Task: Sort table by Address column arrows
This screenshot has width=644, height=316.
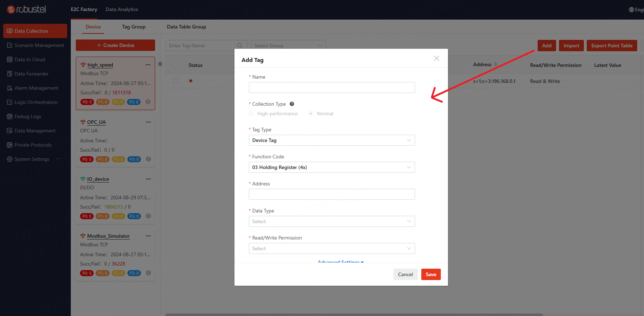Action: 495,64
